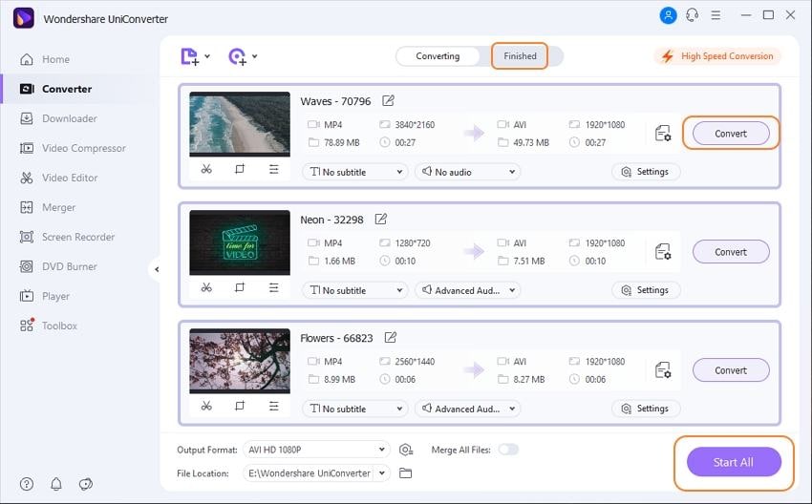Open Toolbox in sidebar

coord(48,325)
